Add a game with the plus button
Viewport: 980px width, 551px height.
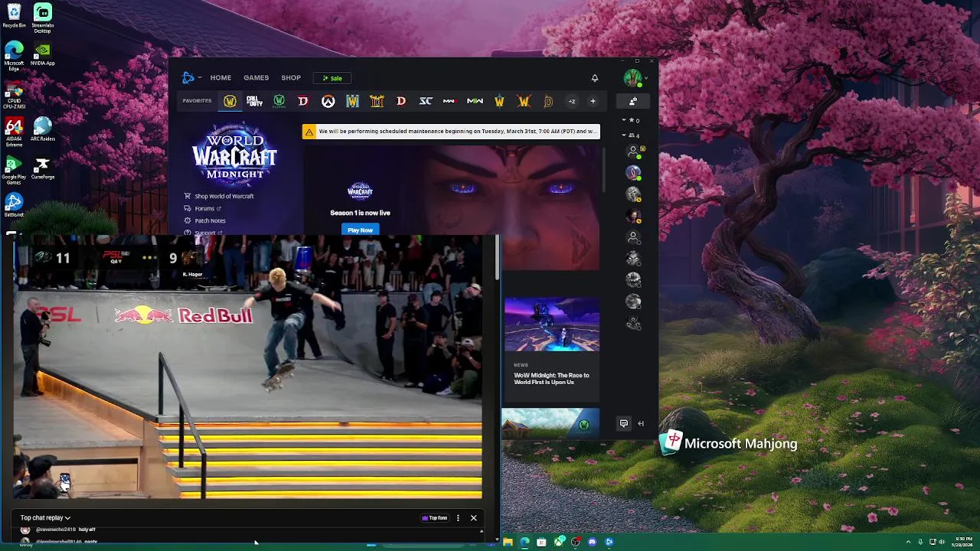(x=593, y=101)
